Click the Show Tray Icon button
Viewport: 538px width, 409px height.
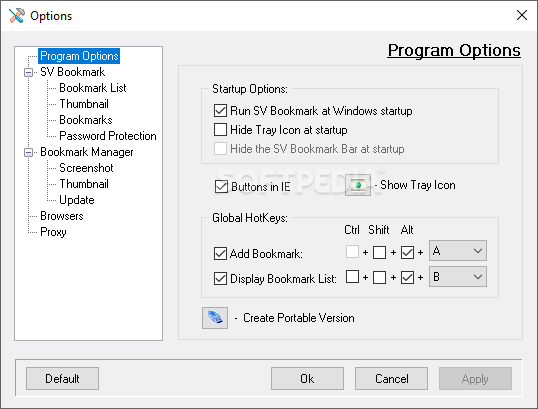(x=358, y=185)
